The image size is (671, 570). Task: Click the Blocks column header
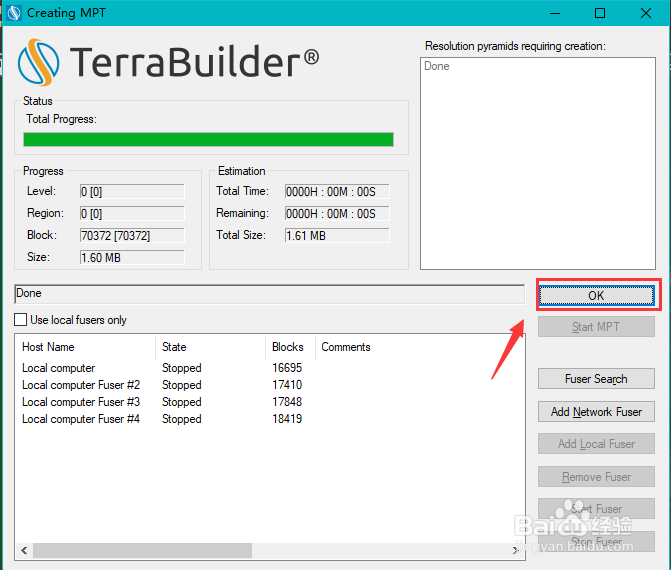[290, 347]
